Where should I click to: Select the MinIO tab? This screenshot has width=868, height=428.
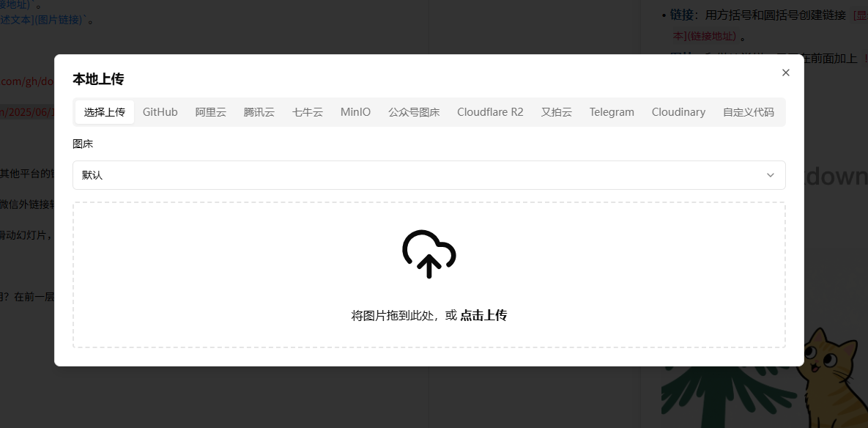click(355, 112)
